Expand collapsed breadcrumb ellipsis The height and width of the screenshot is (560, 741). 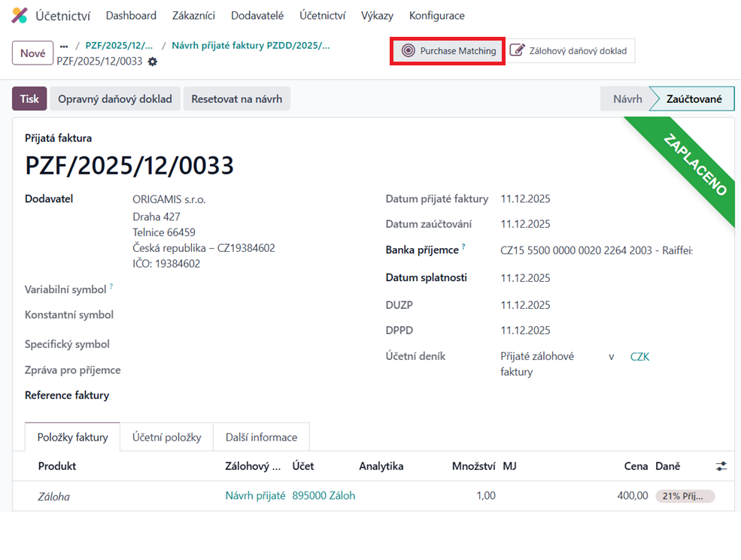point(64,46)
